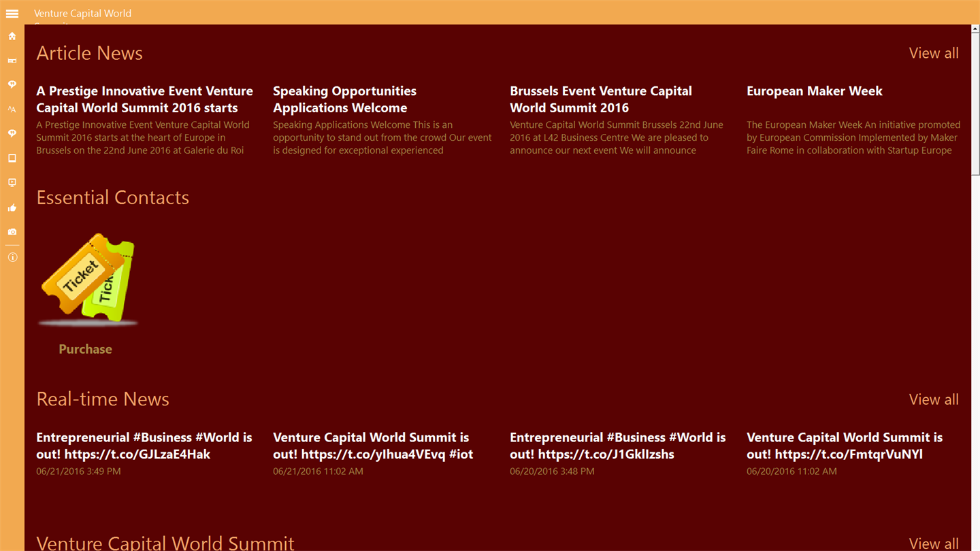View all in Venture Capital World Summit section
The image size is (980, 551).
[x=934, y=543]
